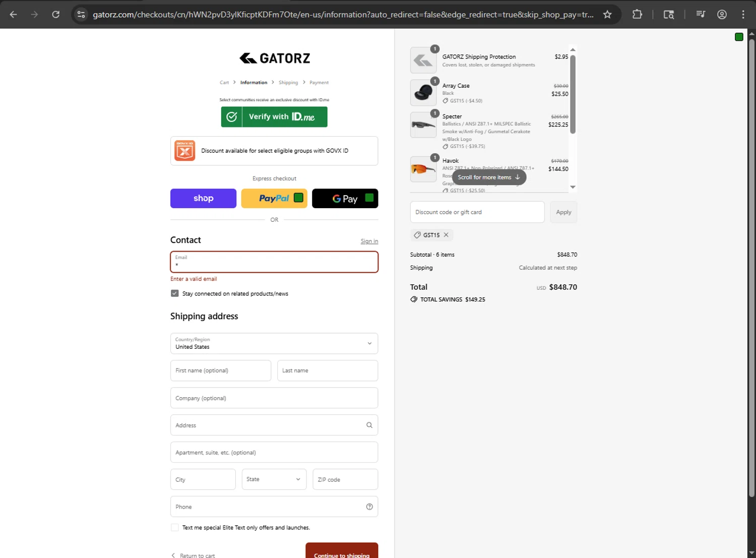756x558 pixels.
Task: Click the browser forward arrow
Action: click(x=34, y=15)
